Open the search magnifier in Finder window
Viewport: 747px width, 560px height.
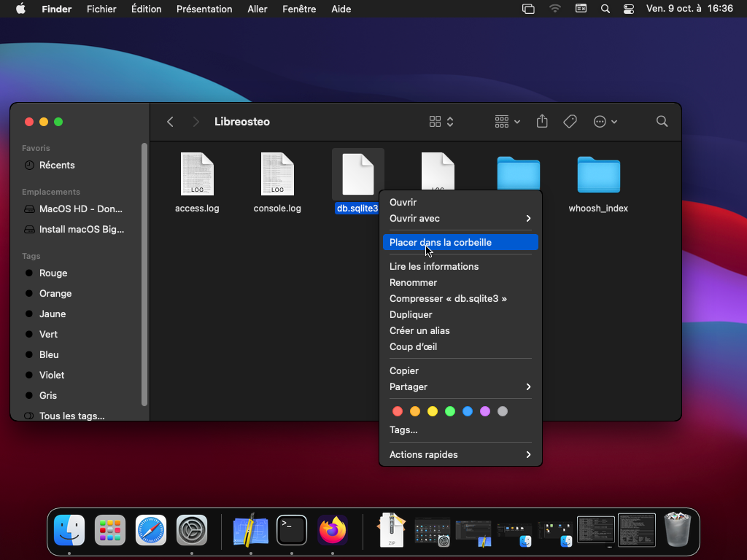point(662,122)
